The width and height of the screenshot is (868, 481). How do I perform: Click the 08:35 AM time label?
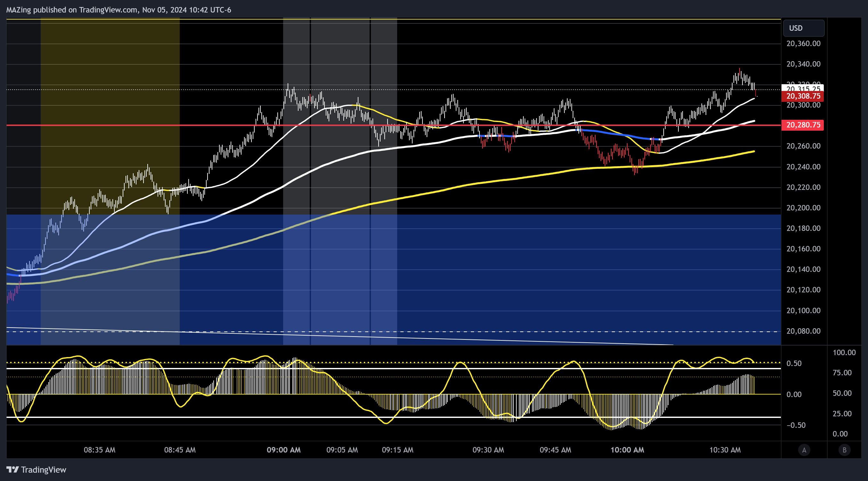pos(99,450)
